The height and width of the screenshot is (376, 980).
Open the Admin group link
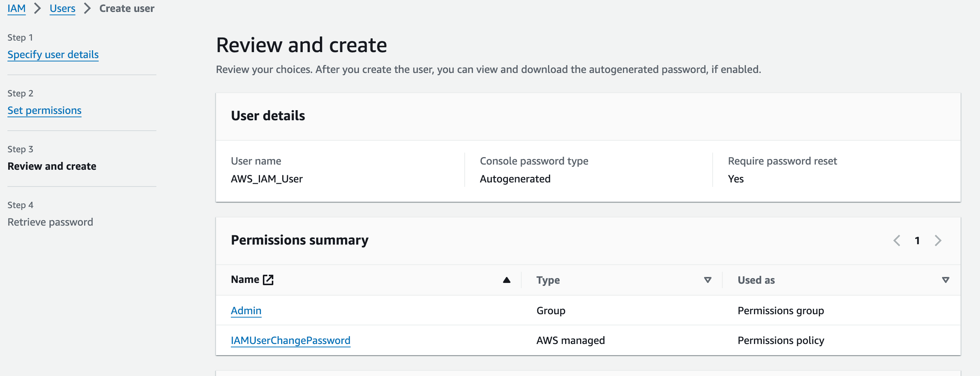coord(246,310)
